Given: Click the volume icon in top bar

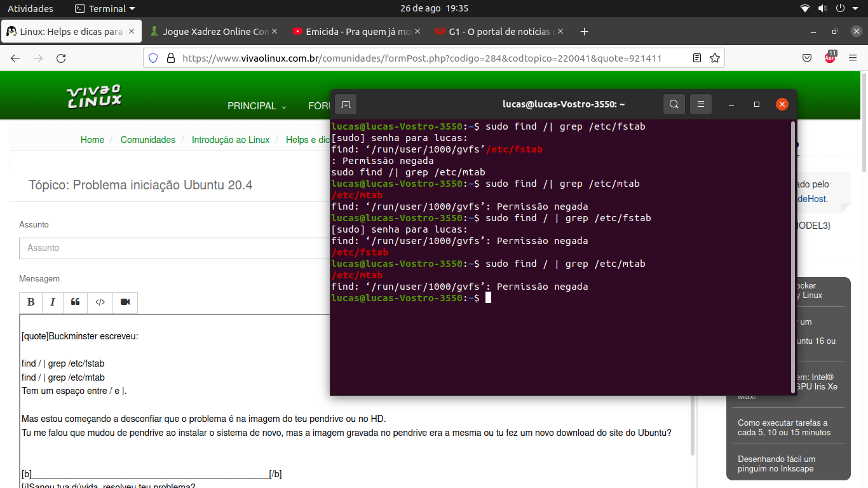Looking at the screenshot, I should pos(822,8).
